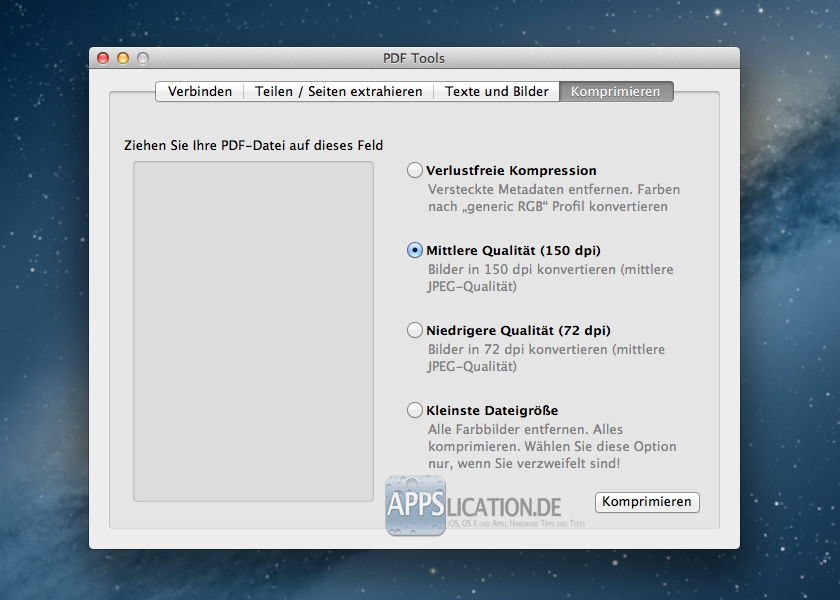Click the PDF file drop area
This screenshot has width=840, height=600.
coord(253,332)
